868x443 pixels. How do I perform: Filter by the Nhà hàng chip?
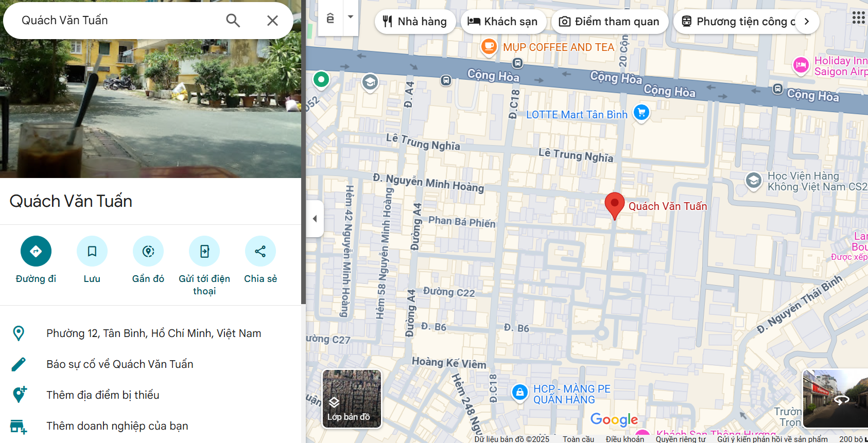[415, 22]
